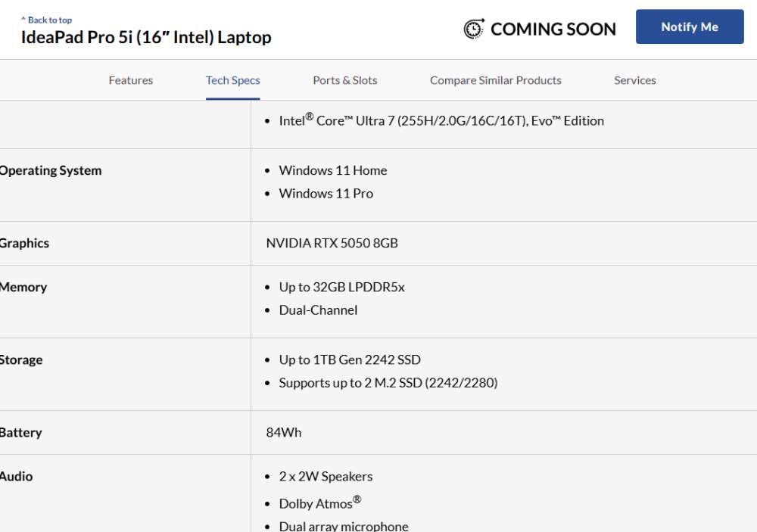Go to the Services tab

[635, 80]
